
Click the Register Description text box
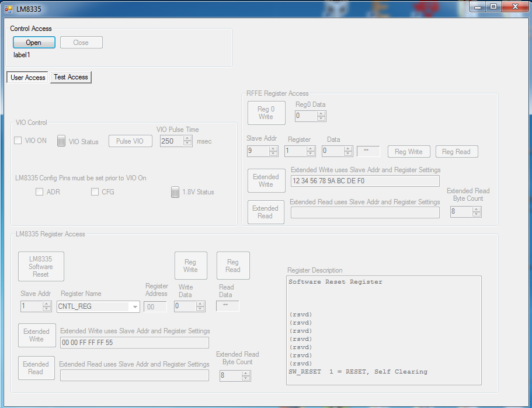384,330
